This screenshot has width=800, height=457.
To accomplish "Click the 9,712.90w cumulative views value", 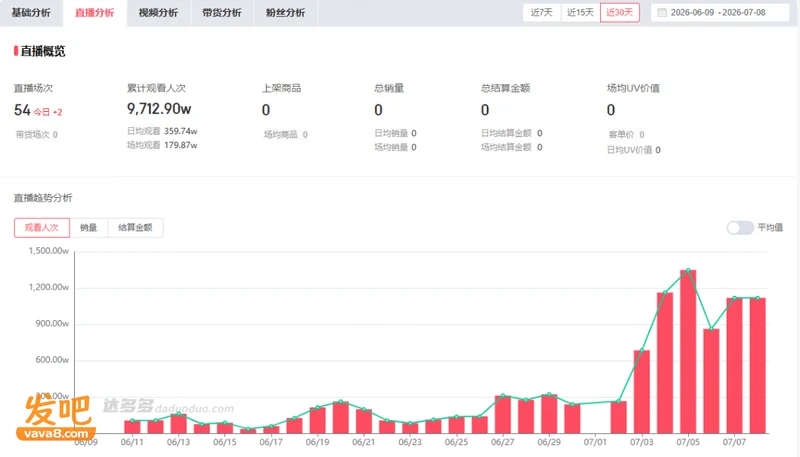I will pos(159,109).
